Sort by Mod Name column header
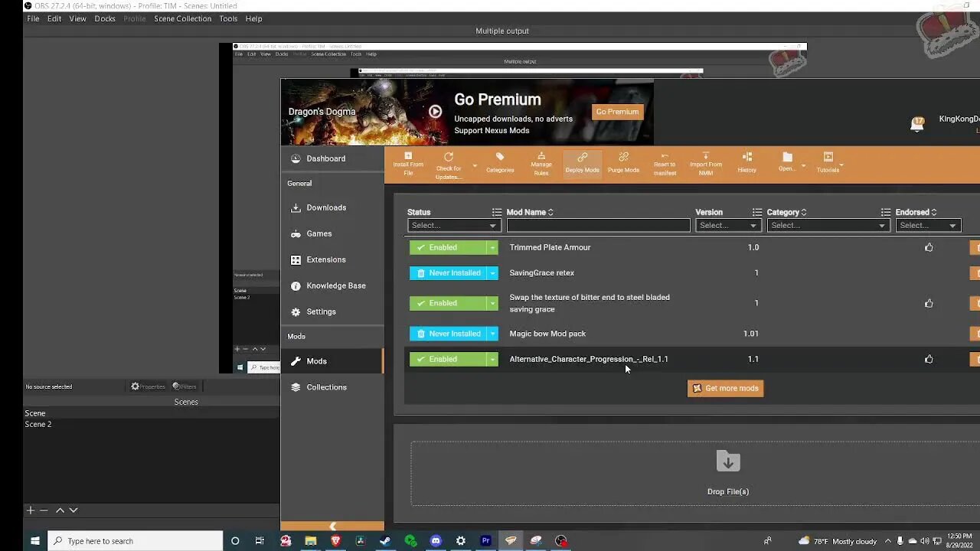 [x=530, y=212]
